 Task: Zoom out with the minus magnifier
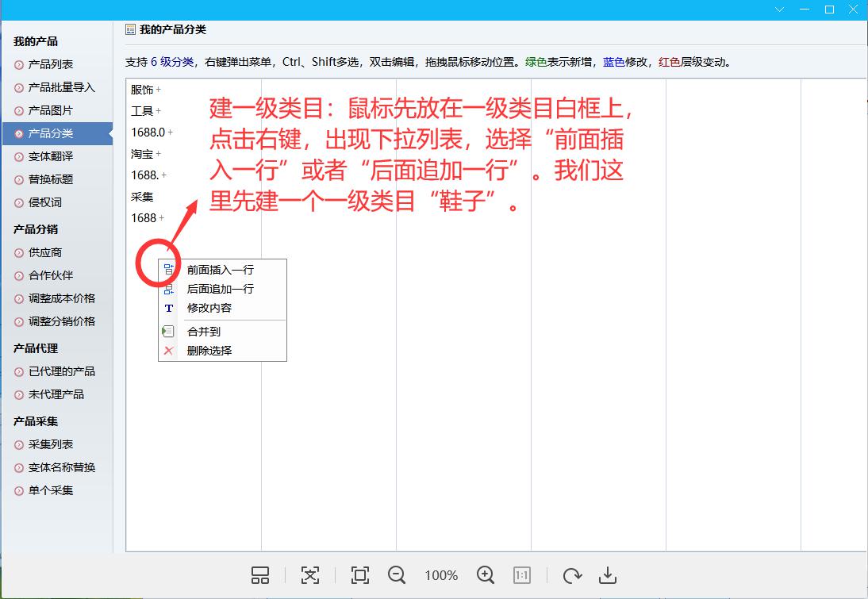[397, 575]
